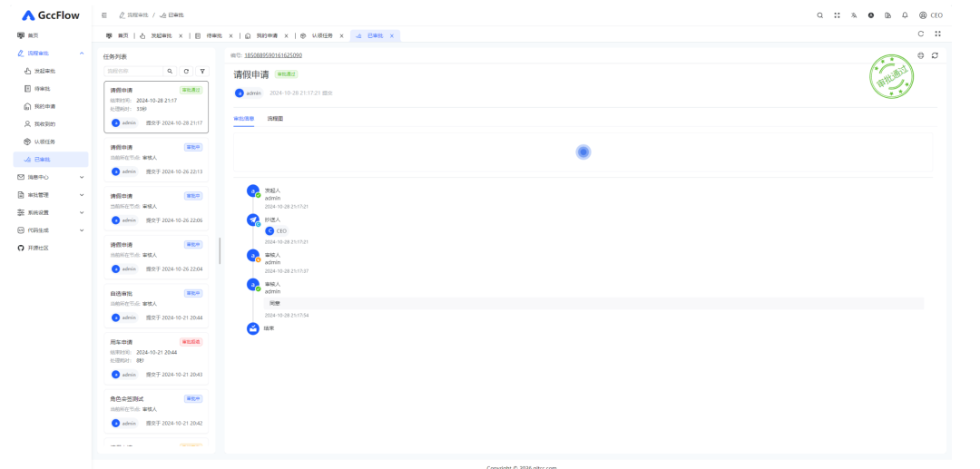Expand the 审批管理 sidebar menu
980x469 pixels.
(x=51, y=195)
